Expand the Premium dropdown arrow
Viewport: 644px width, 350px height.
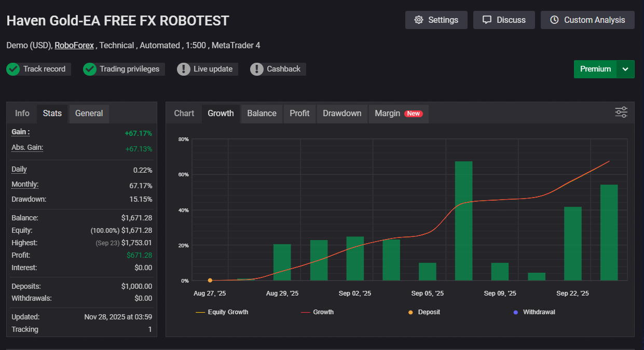tap(625, 69)
